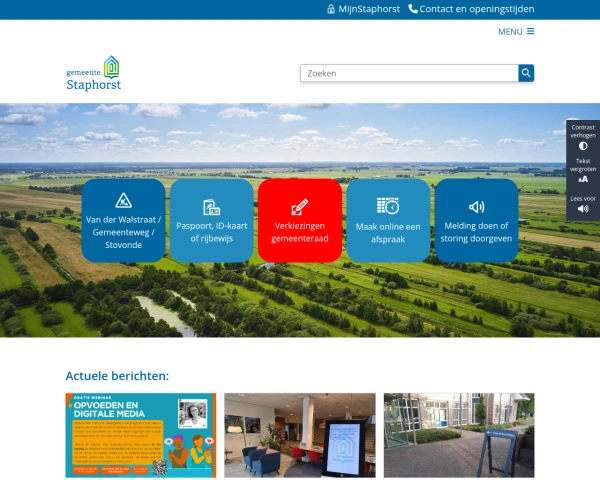Toggle Tekst vergroten
This screenshot has width=600, height=480.
pyautogui.click(x=583, y=171)
